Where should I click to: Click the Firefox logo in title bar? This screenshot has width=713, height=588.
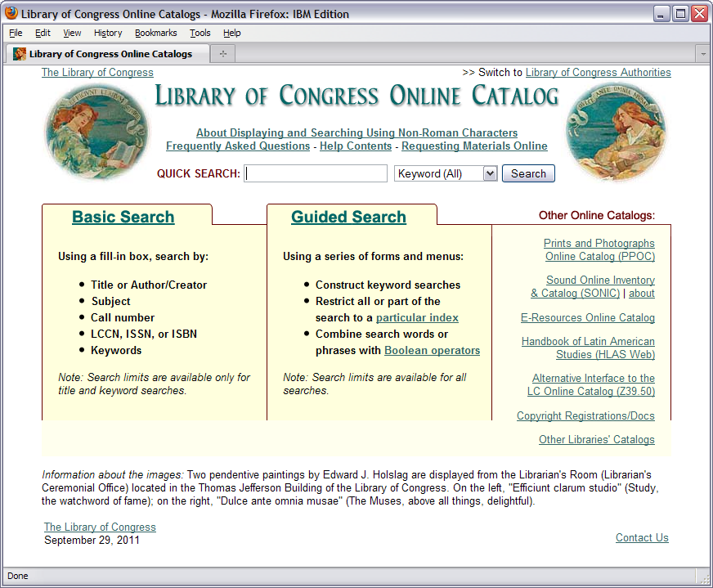[x=11, y=13]
